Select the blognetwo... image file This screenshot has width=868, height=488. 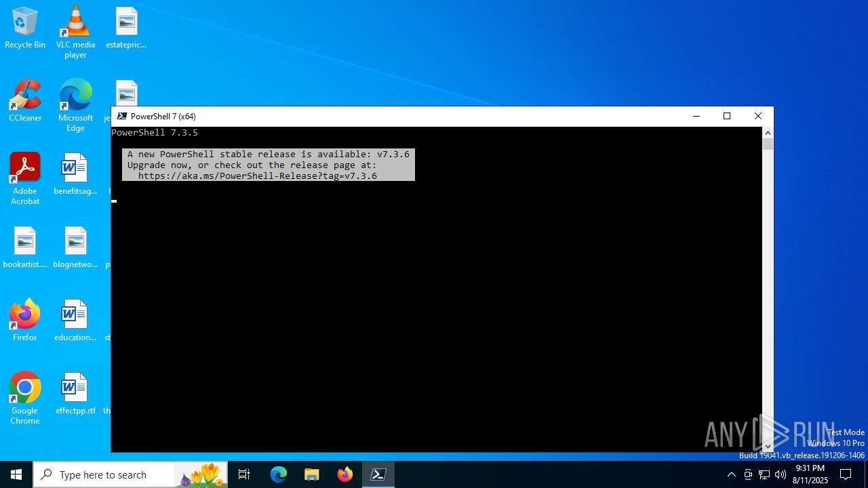pos(75,248)
